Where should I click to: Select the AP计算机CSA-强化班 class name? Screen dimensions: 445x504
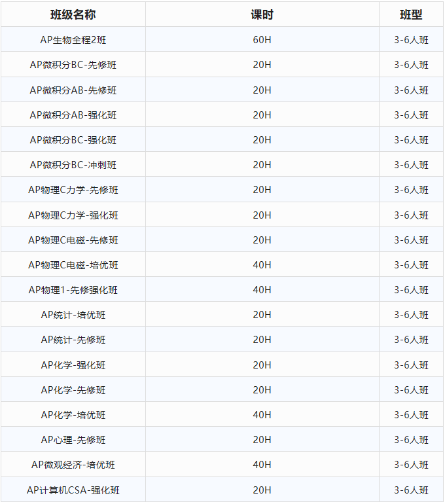73,490
